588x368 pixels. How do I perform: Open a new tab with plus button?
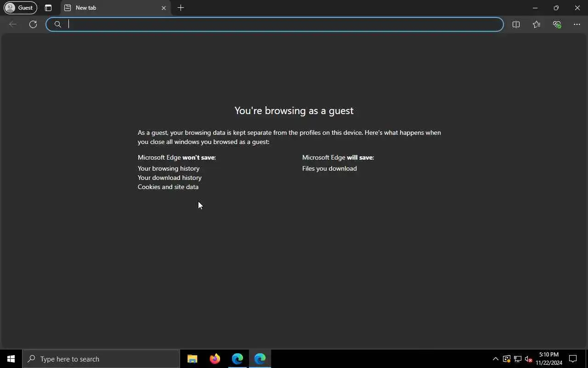[x=181, y=8]
